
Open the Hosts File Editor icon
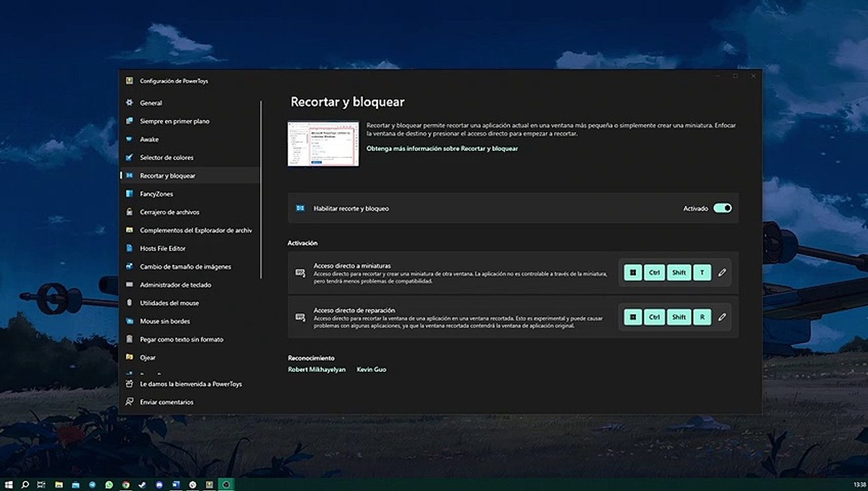(x=129, y=248)
